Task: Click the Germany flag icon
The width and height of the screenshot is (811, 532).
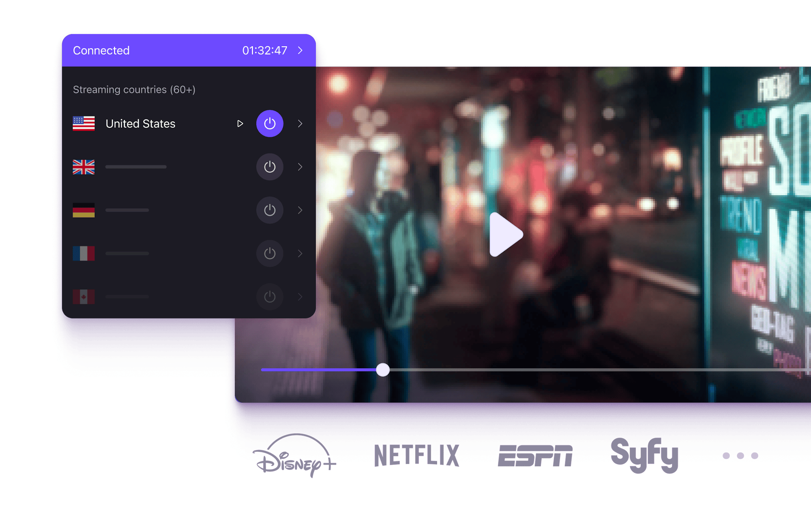Action: tap(84, 210)
